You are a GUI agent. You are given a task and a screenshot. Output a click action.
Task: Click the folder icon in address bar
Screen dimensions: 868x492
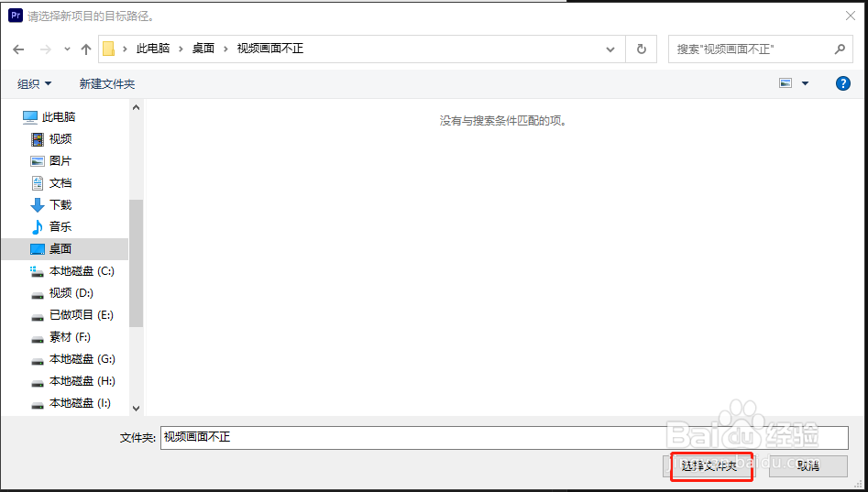(x=108, y=49)
